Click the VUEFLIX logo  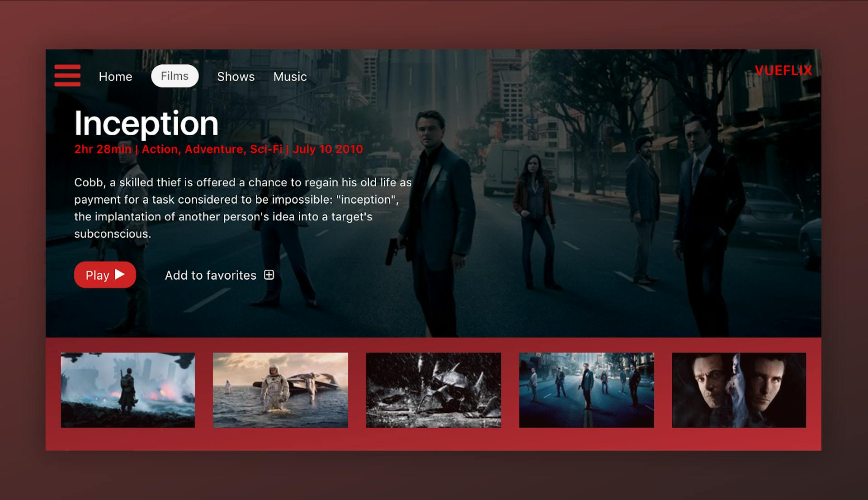(784, 70)
